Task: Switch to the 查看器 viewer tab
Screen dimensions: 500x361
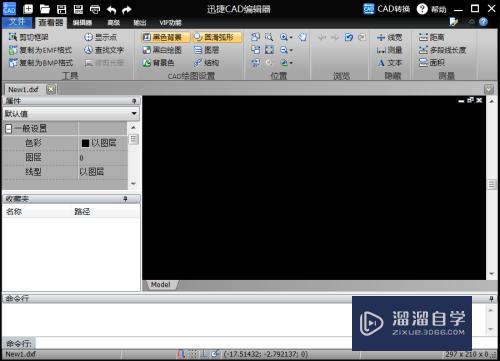Action: [x=51, y=22]
